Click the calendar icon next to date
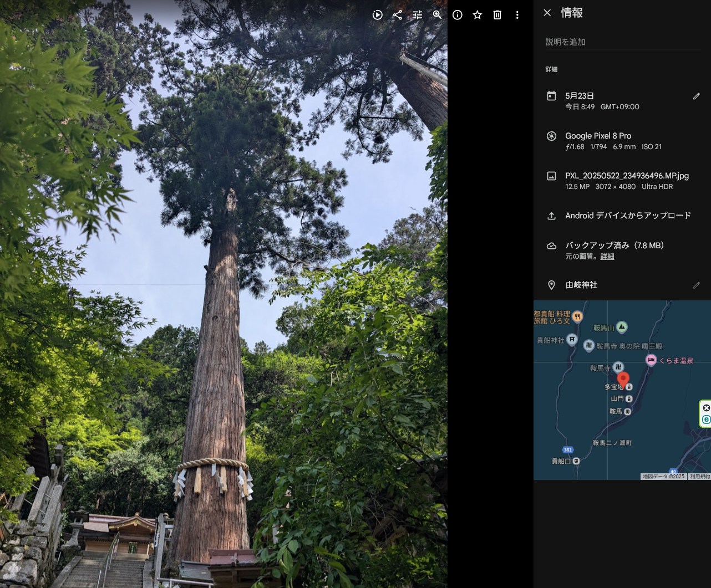 coord(551,96)
